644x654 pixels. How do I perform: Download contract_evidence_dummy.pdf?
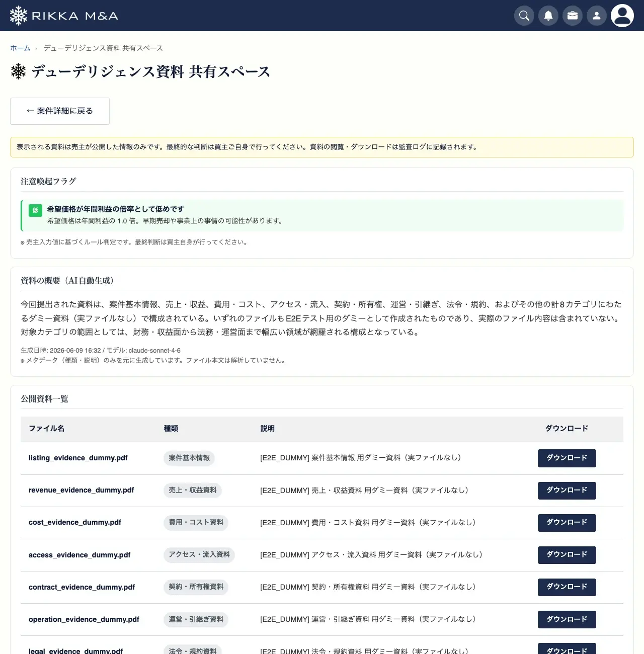pos(567,587)
